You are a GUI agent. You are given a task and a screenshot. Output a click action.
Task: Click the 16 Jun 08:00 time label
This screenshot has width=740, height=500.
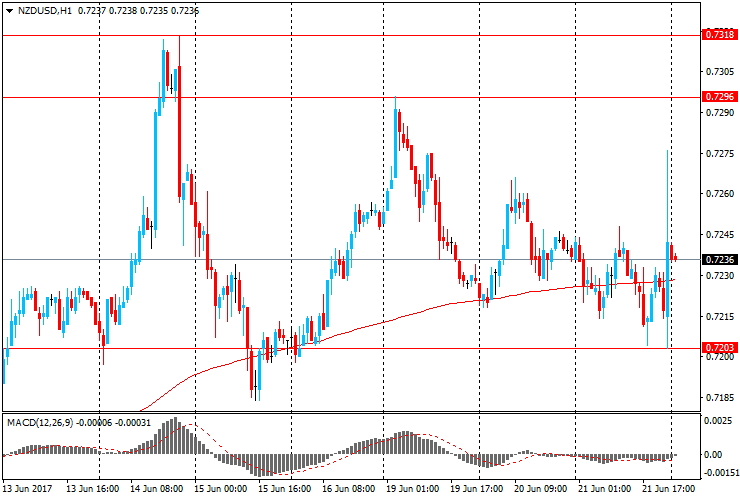tap(349, 489)
